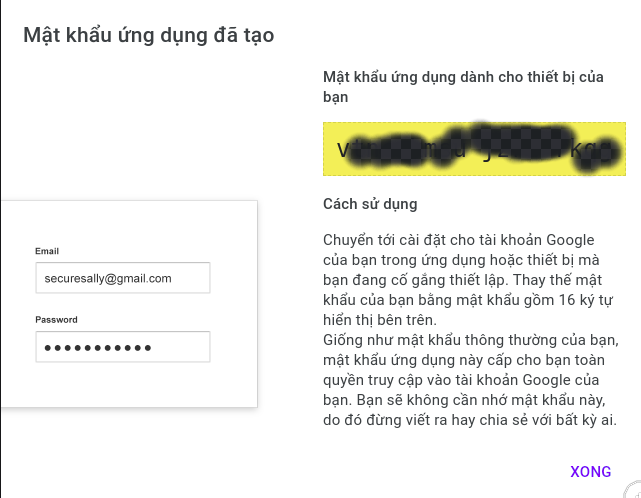Click the visible letter "V" in the password
Screen dimensions: 641x498
point(343,151)
